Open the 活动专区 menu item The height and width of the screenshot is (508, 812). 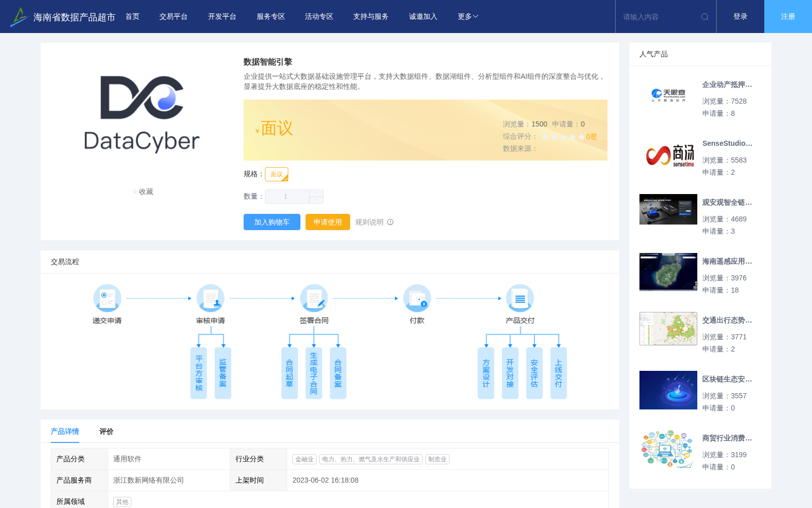(x=319, y=17)
